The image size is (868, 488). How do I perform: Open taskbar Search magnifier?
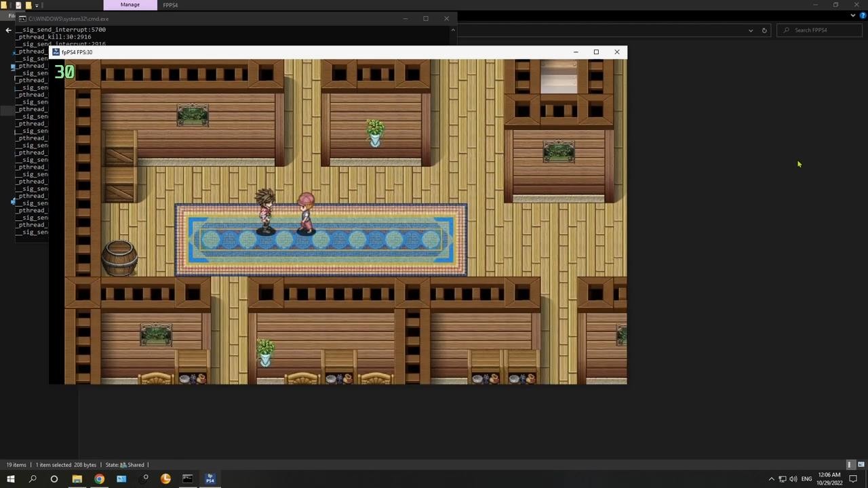[x=32, y=479]
